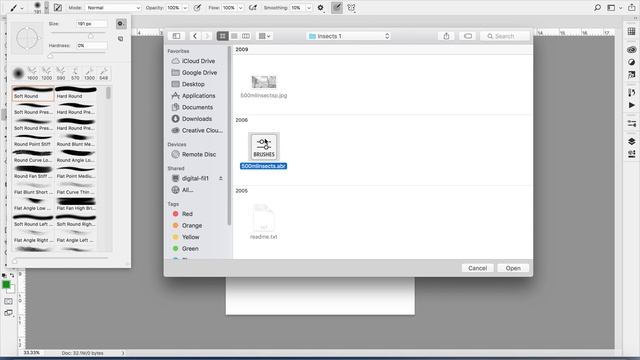640x360 pixels.
Task: Open the Insects 1 folder path dropdown
Action: coord(349,36)
